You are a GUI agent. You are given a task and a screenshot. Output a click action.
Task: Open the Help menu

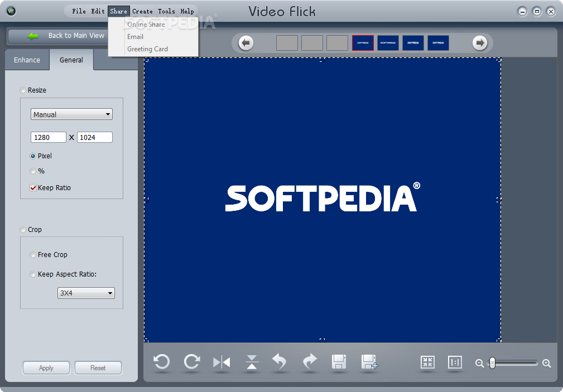(187, 11)
